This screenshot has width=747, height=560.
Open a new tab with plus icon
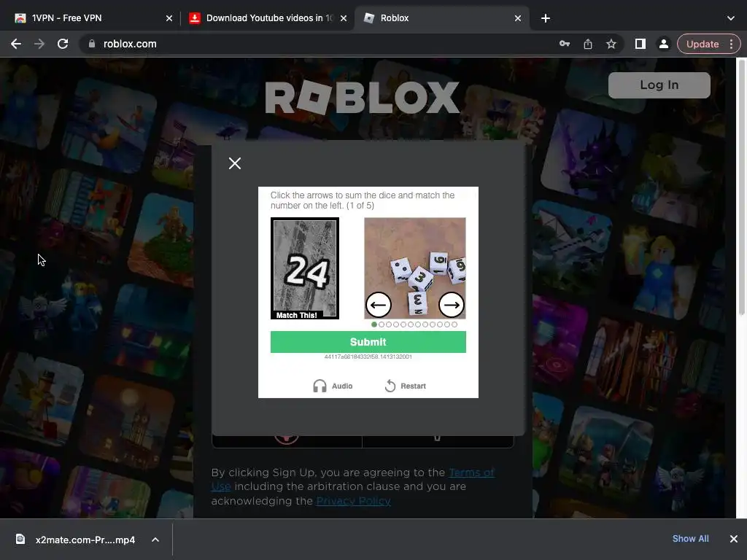(x=546, y=18)
